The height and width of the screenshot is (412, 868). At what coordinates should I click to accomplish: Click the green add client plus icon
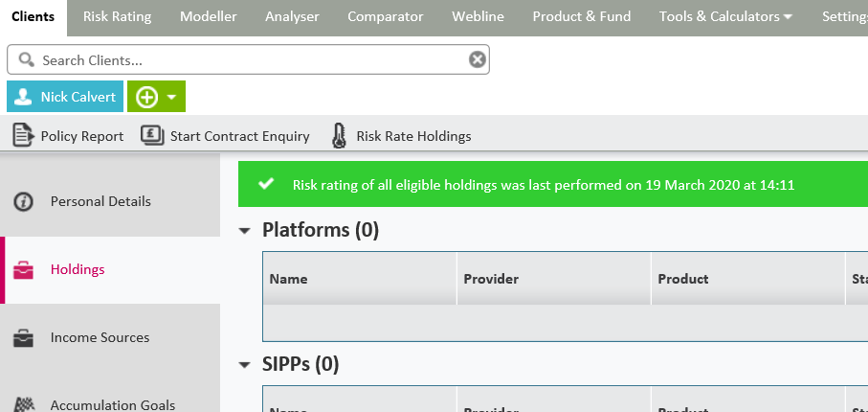click(146, 97)
